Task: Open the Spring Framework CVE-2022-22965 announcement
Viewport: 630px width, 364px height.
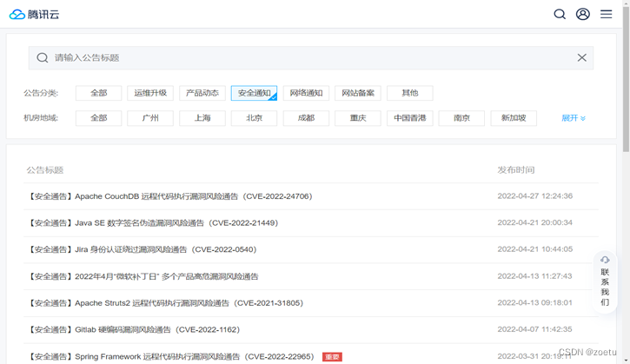Action: point(170,356)
